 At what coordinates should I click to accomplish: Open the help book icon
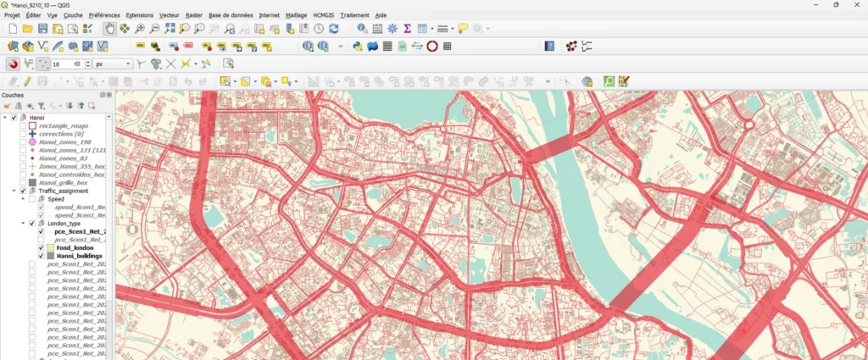(x=549, y=47)
